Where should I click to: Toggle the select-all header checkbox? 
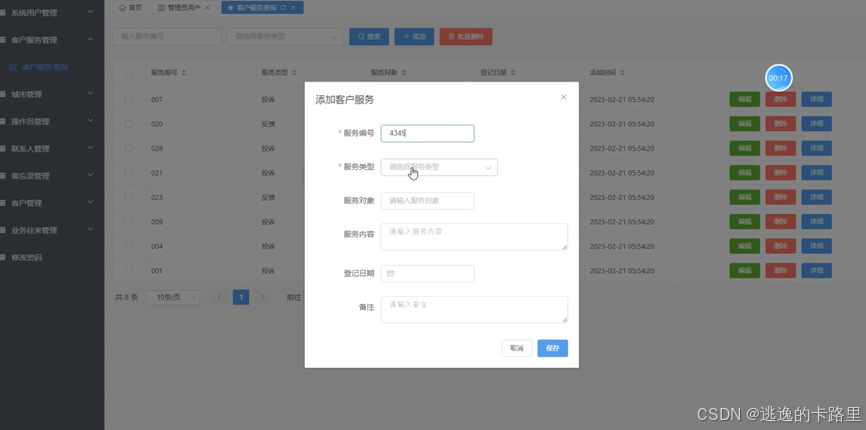(x=129, y=73)
